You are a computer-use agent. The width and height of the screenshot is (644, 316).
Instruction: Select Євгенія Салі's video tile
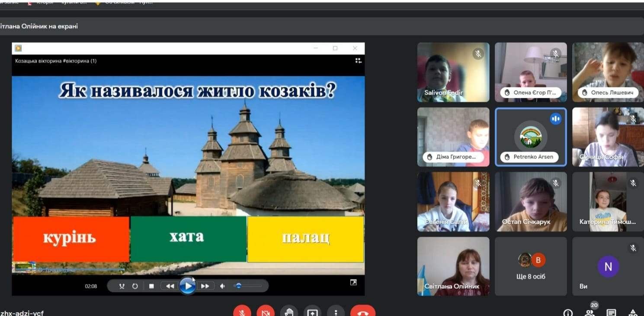(453, 202)
